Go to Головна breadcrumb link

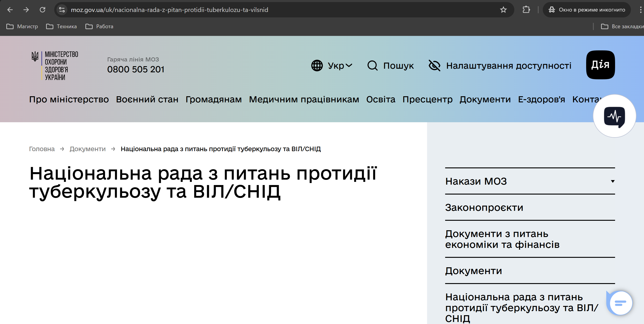coord(42,149)
